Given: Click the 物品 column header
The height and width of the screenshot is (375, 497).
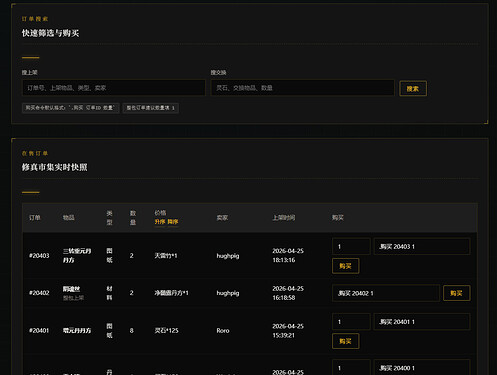Looking at the screenshot, I should [68, 218].
